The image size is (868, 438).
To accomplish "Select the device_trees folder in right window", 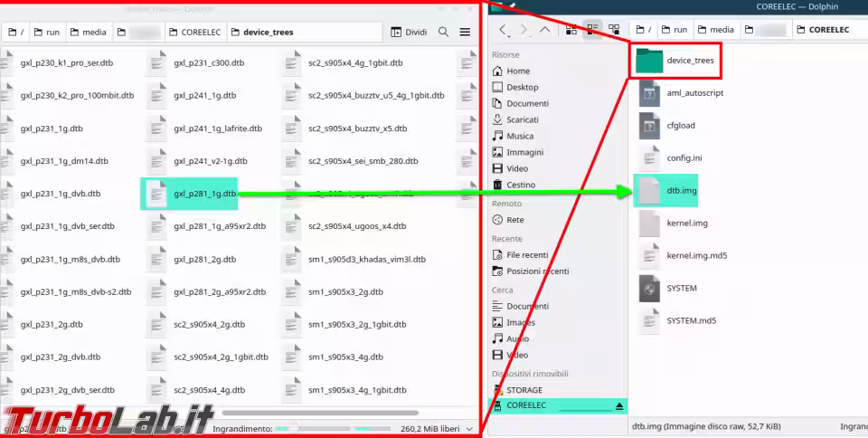I will coord(675,61).
